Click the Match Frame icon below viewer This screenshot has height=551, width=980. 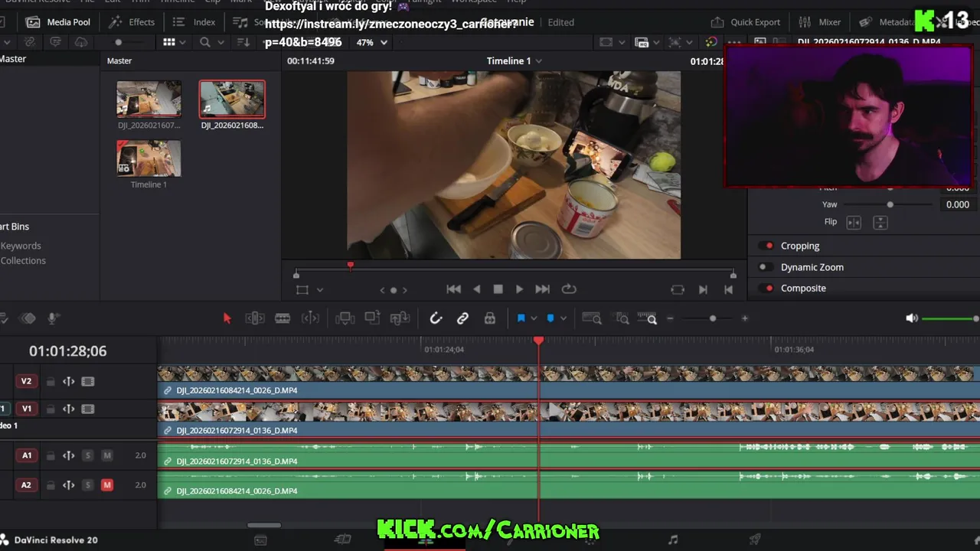tap(678, 289)
